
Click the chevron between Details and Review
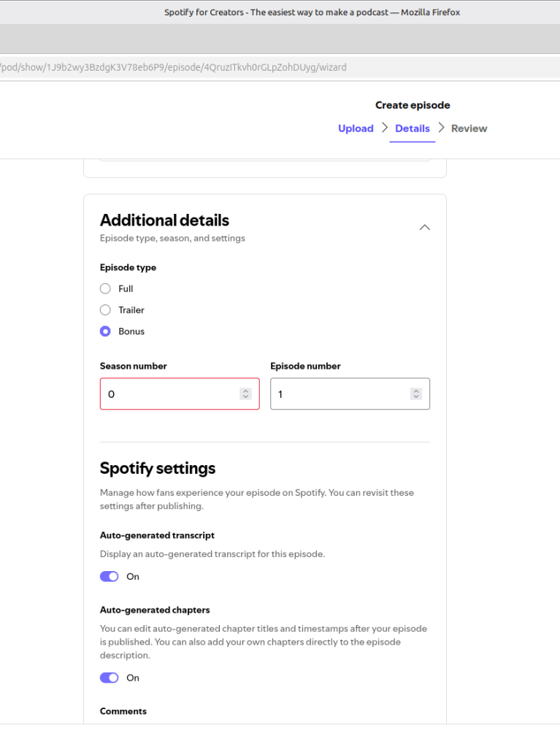pyautogui.click(x=441, y=129)
